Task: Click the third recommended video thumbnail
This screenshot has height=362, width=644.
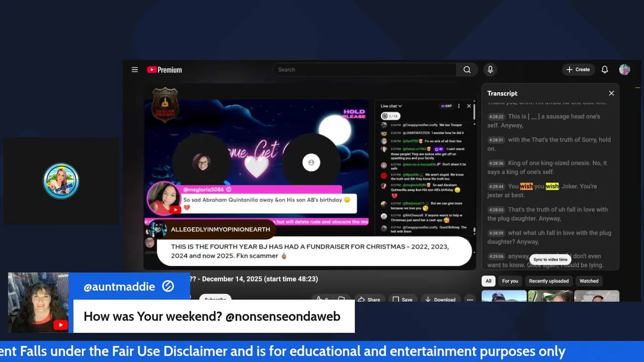Action: coord(597,296)
